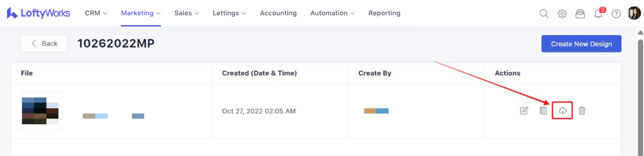The width and height of the screenshot is (644, 156).
Task: Go to the Accounting menu item
Action: point(278,13)
